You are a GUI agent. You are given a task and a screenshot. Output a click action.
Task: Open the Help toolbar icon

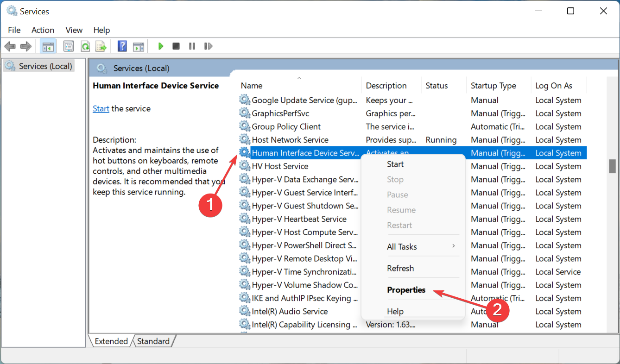point(122,46)
